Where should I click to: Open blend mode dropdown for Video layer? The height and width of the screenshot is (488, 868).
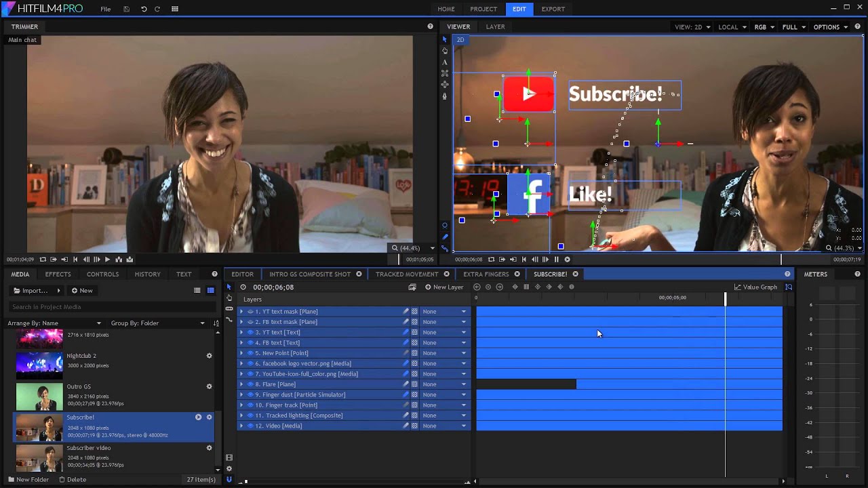coord(445,426)
